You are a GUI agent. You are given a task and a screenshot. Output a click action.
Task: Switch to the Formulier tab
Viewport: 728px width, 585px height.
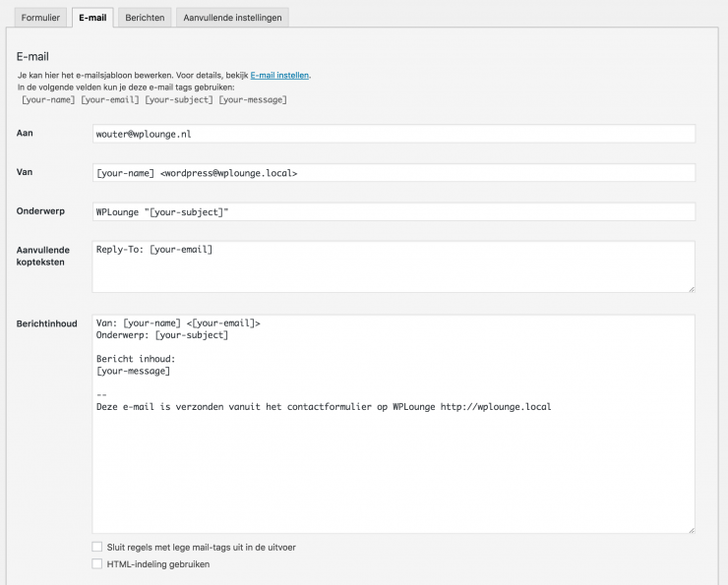pyautogui.click(x=40, y=18)
